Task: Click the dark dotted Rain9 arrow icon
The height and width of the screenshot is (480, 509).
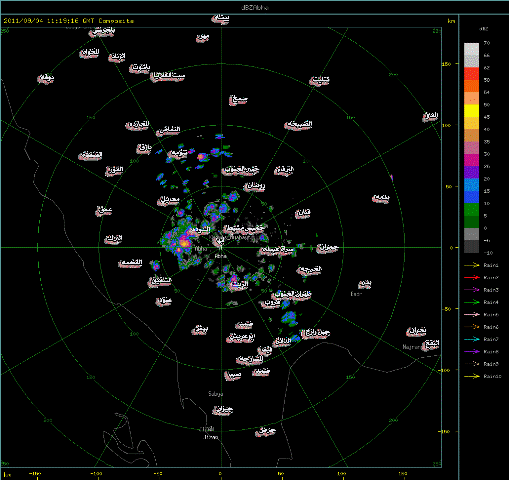Action: [472, 364]
